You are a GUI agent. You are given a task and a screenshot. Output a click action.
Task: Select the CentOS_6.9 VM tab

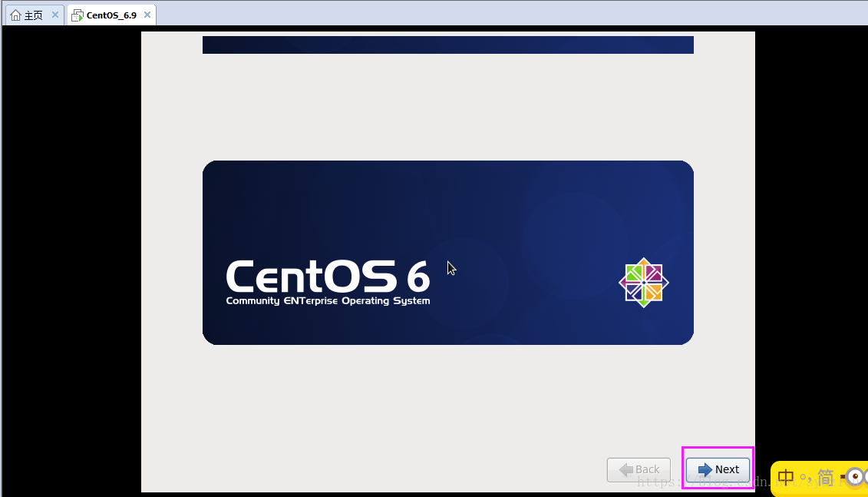coord(111,15)
